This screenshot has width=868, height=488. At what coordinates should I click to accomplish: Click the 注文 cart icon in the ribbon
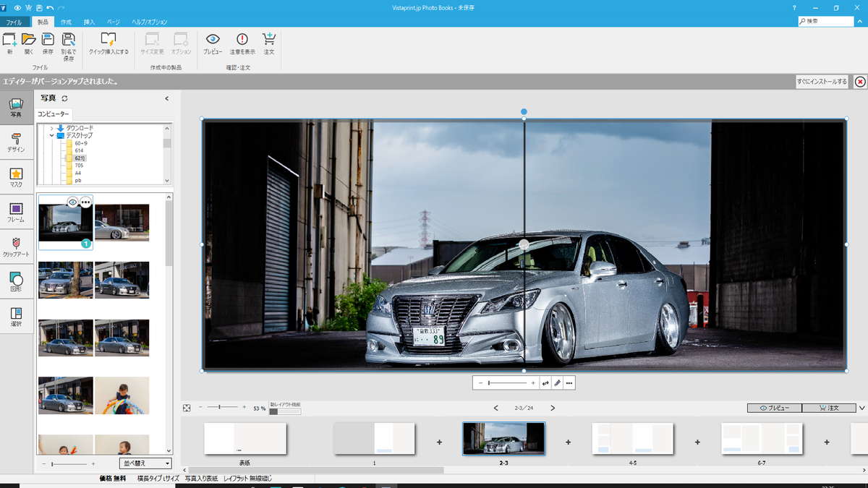click(x=269, y=43)
